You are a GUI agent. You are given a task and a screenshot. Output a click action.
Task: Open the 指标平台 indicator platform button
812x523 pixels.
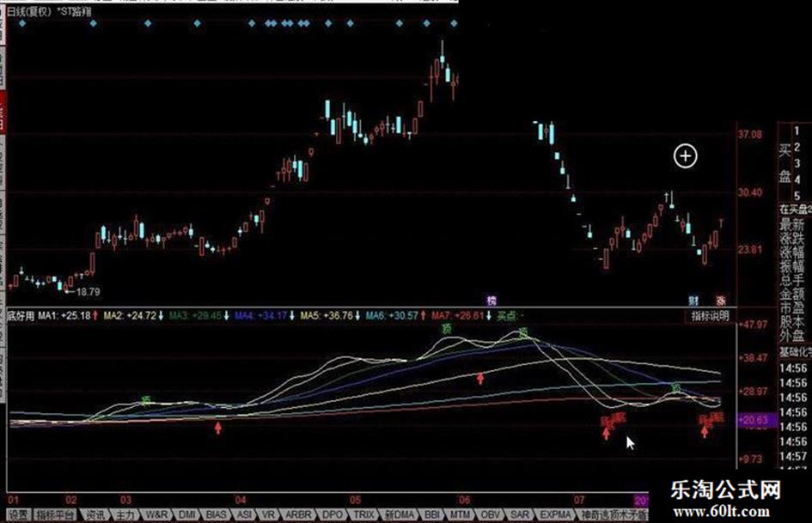pos(55,514)
